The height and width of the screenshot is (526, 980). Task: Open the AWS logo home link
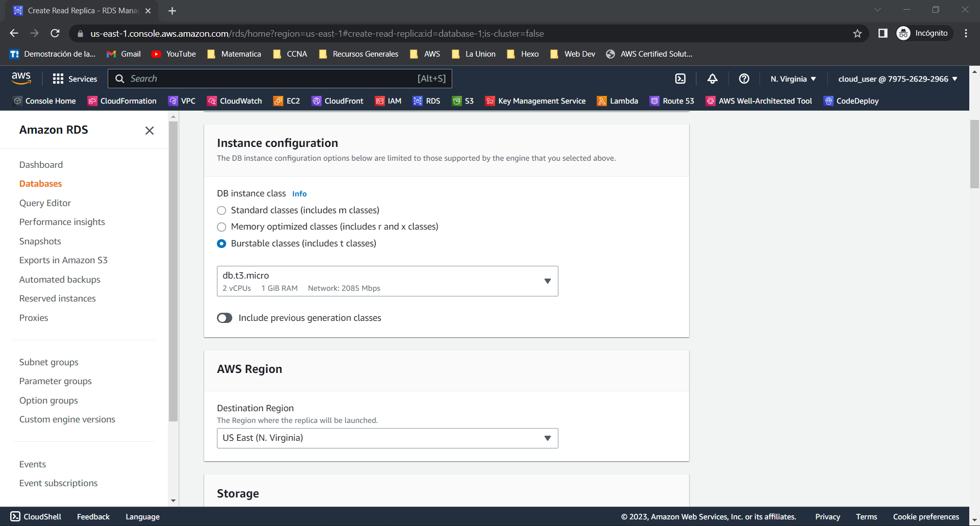[21, 78]
